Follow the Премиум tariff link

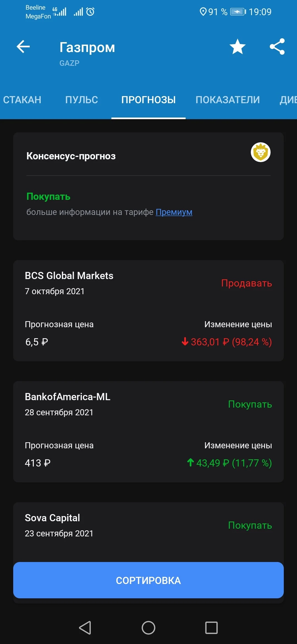tap(174, 212)
